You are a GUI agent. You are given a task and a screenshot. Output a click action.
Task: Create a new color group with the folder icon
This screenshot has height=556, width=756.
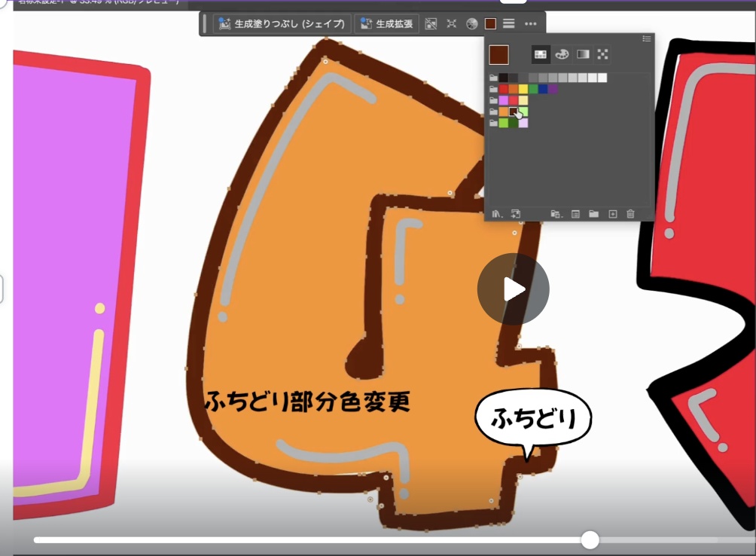click(x=594, y=214)
